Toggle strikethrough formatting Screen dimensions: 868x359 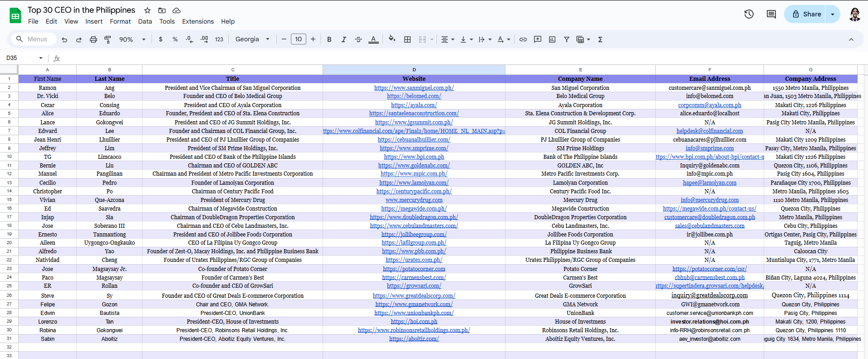pyautogui.click(x=358, y=39)
